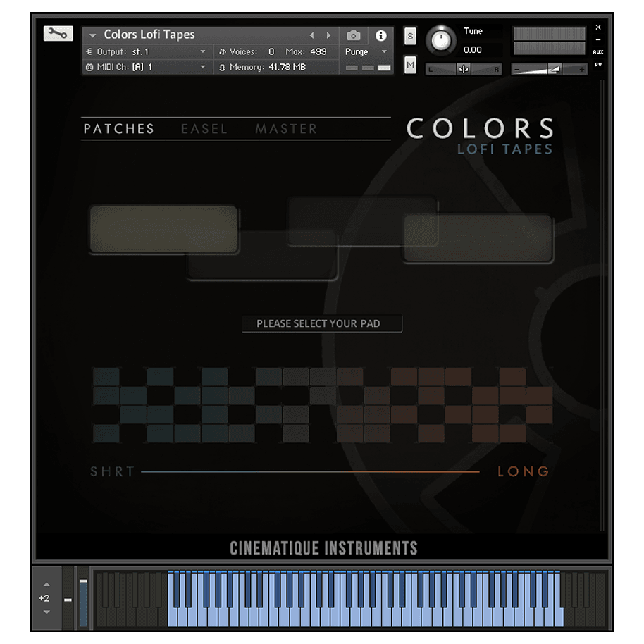Solo the instrument with S button

tap(410, 37)
